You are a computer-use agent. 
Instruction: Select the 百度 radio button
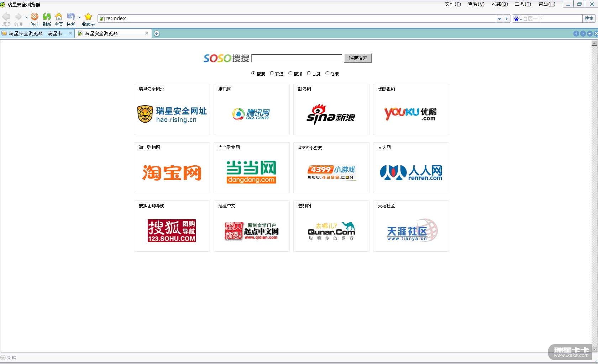pyautogui.click(x=309, y=73)
